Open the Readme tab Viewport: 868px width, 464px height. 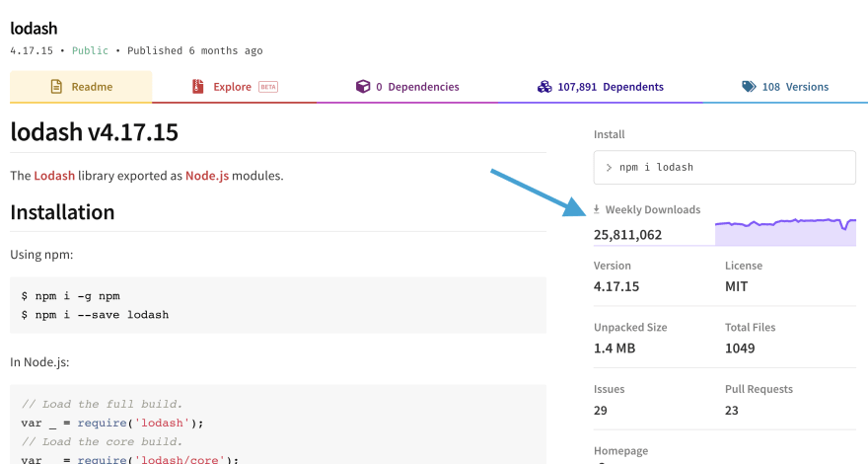[x=81, y=87]
